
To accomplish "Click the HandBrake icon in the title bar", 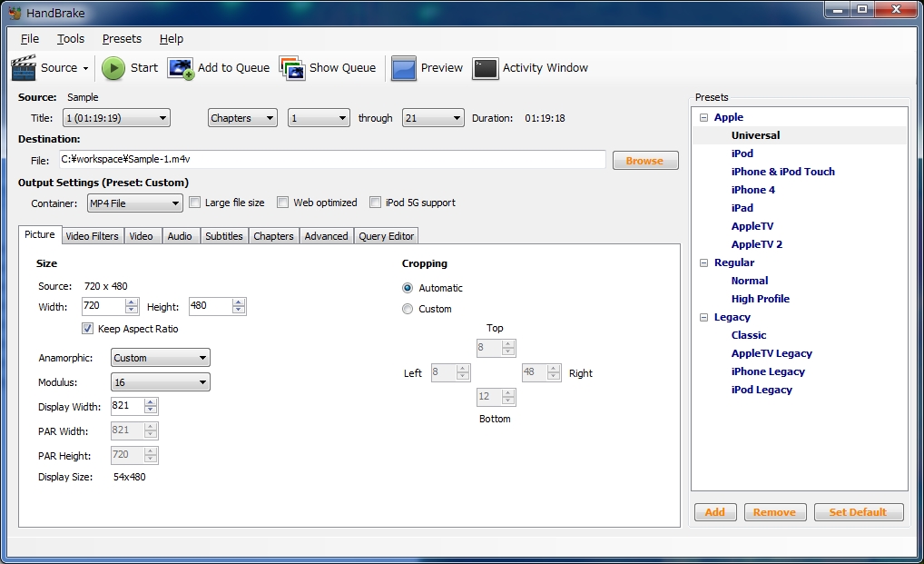I will (15, 13).
